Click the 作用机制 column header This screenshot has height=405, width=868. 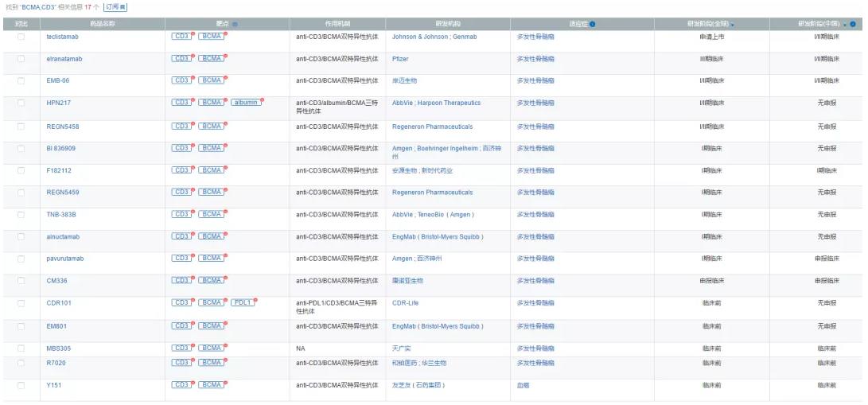[x=327, y=24]
